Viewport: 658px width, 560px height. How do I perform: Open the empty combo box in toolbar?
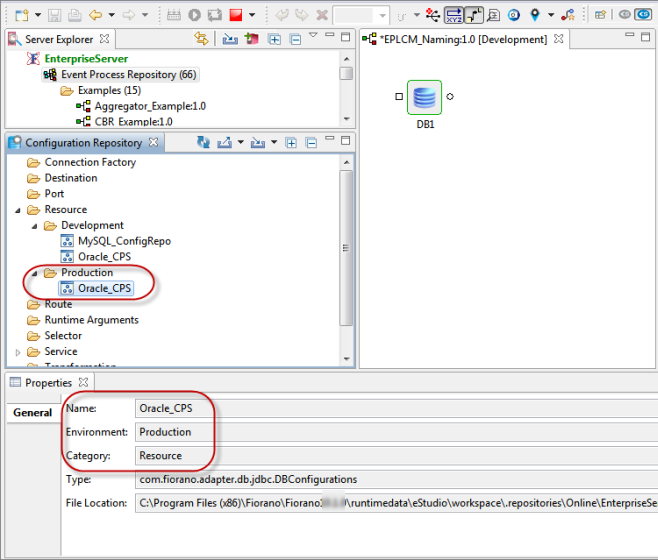point(361,16)
